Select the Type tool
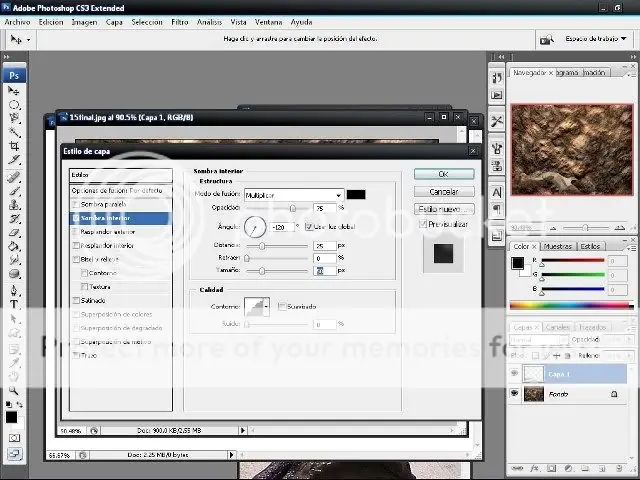This screenshot has height=480, width=640. click(x=14, y=304)
